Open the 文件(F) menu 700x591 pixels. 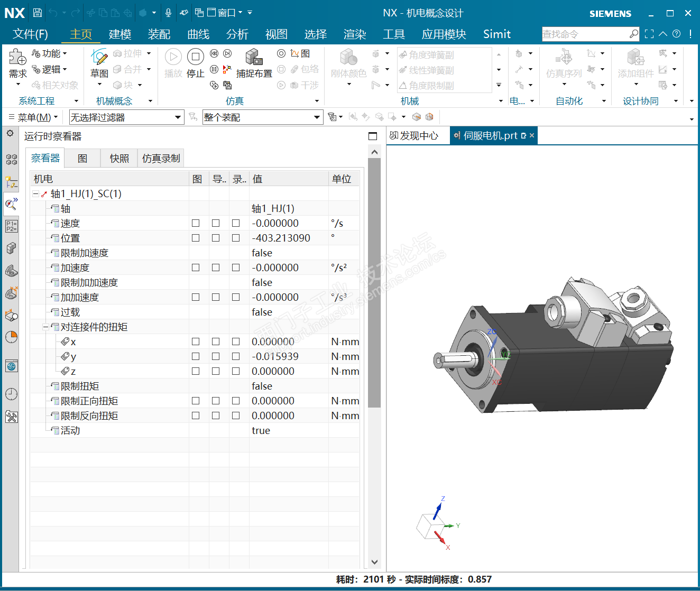click(30, 34)
